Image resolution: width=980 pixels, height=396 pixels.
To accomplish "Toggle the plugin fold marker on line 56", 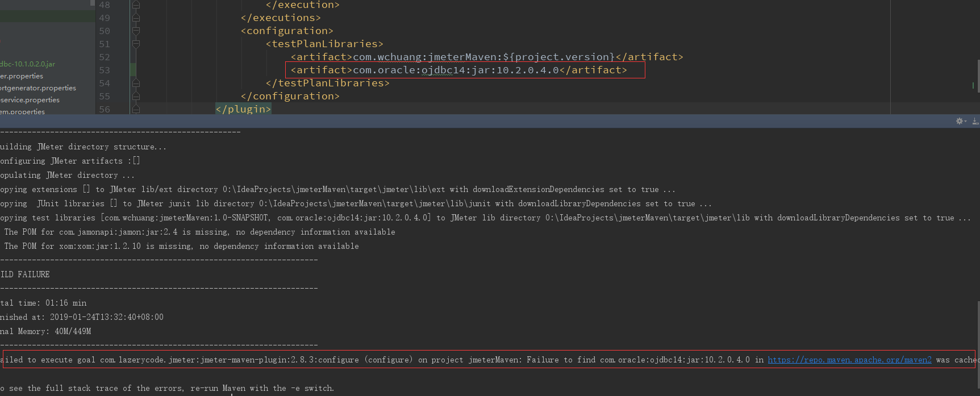I will click(136, 109).
